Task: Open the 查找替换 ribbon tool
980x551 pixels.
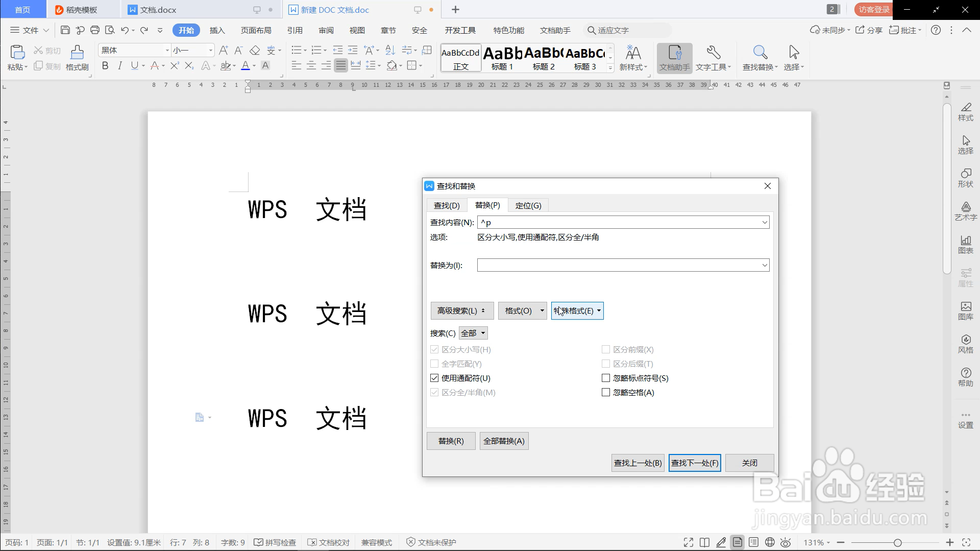Action: click(x=759, y=56)
